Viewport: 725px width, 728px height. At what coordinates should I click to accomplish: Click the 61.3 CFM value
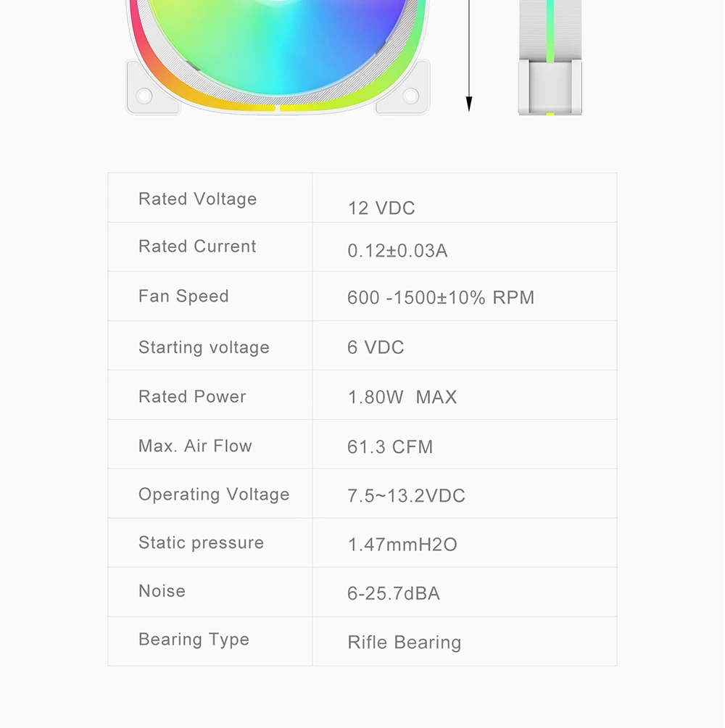[x=390, y=447]
